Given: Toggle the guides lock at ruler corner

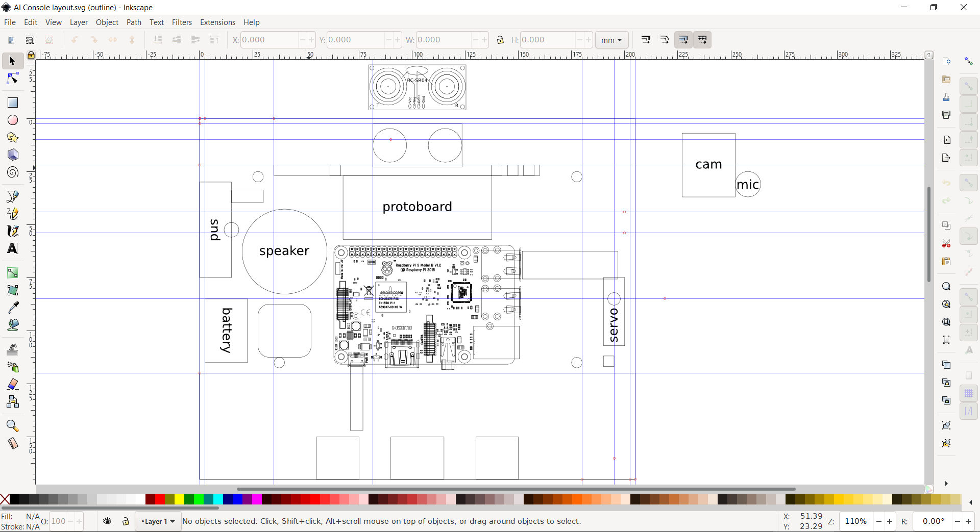Looking at the screenshot, I should (31, 55).
